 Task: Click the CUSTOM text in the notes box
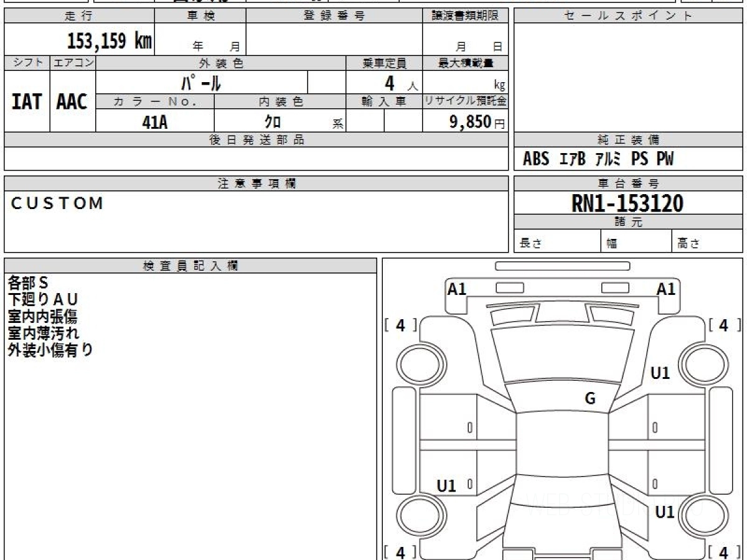point(57,203)
